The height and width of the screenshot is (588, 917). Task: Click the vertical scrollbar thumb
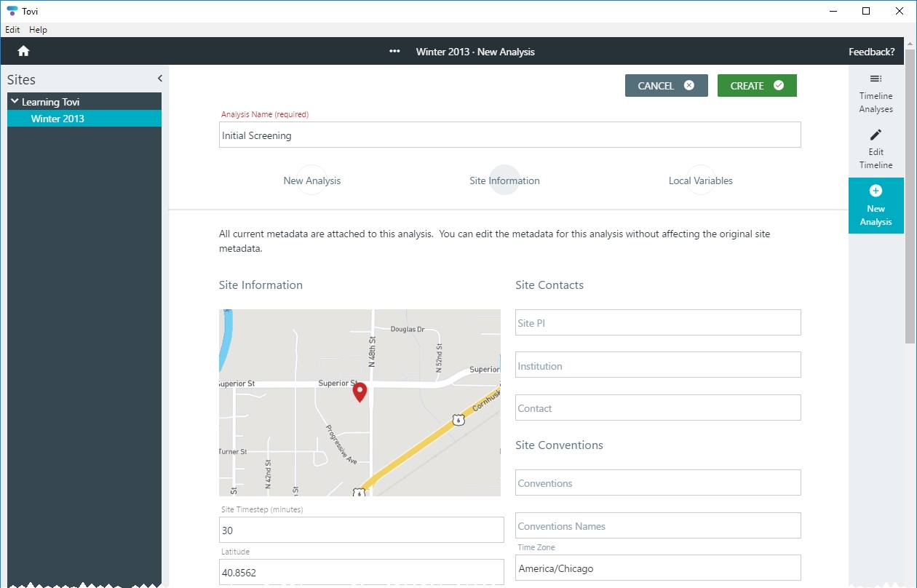pos(910,196)
